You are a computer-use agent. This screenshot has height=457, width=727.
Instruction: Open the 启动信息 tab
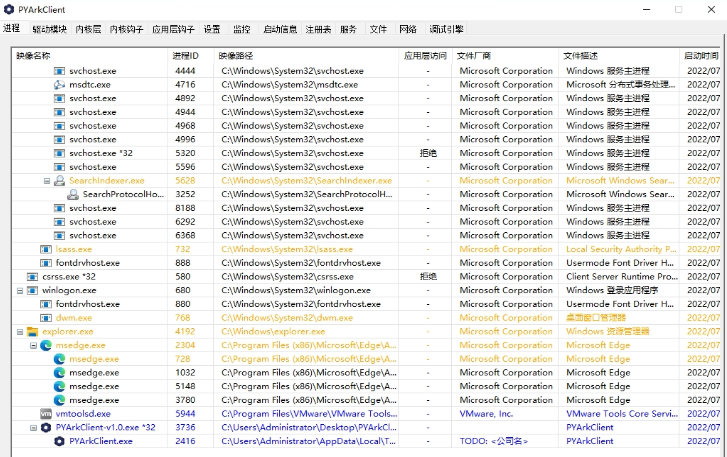(x=280, y=29)
